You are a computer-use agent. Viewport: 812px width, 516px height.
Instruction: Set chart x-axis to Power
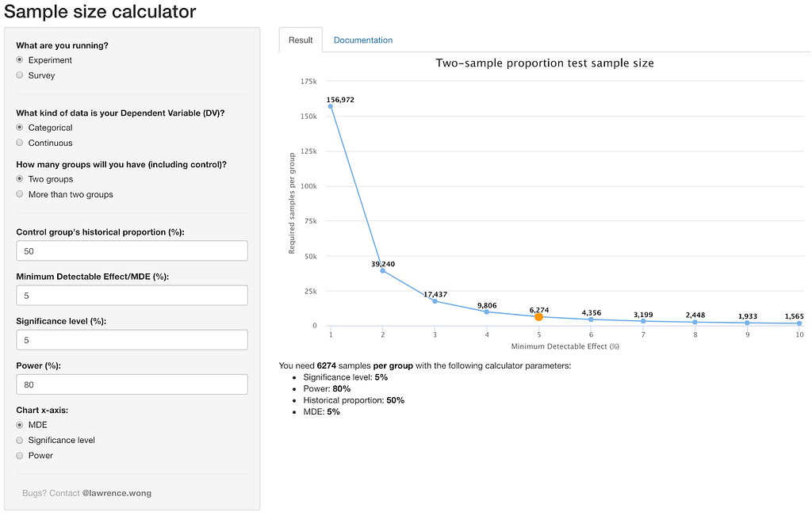click(20, 456)
